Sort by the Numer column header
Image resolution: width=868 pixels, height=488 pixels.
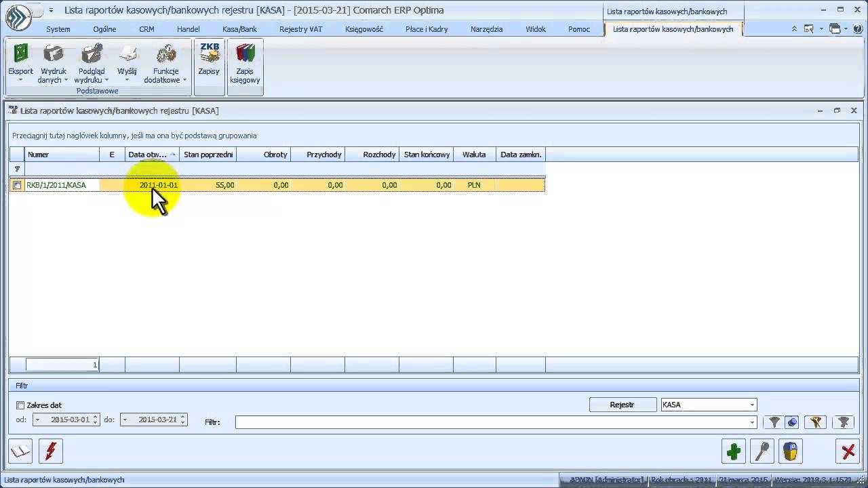62,155
